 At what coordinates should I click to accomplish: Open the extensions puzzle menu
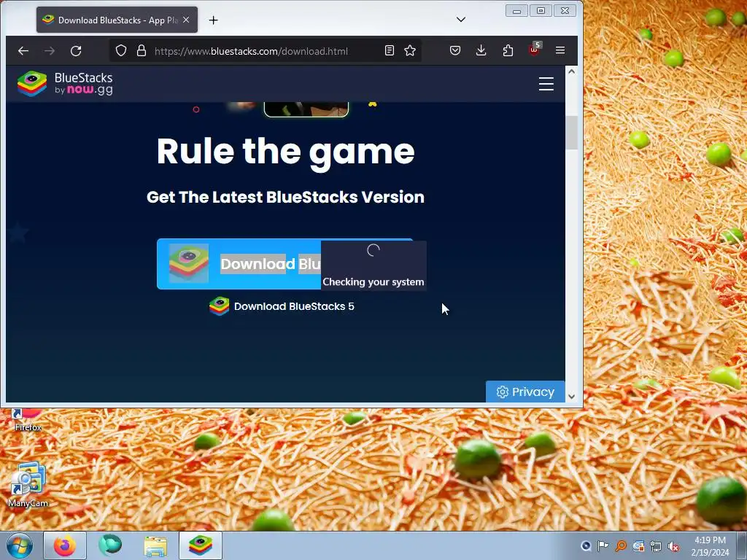click(x=508, y=50)
